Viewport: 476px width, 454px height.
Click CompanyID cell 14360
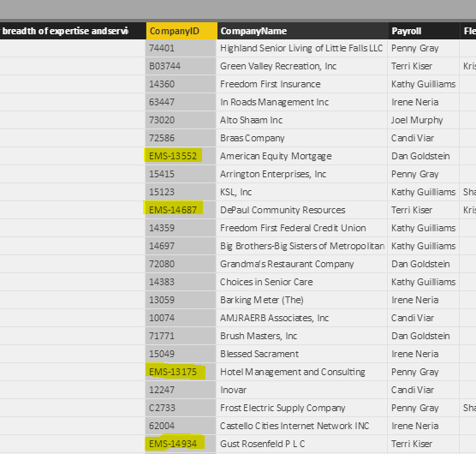[x=181, y=84]
